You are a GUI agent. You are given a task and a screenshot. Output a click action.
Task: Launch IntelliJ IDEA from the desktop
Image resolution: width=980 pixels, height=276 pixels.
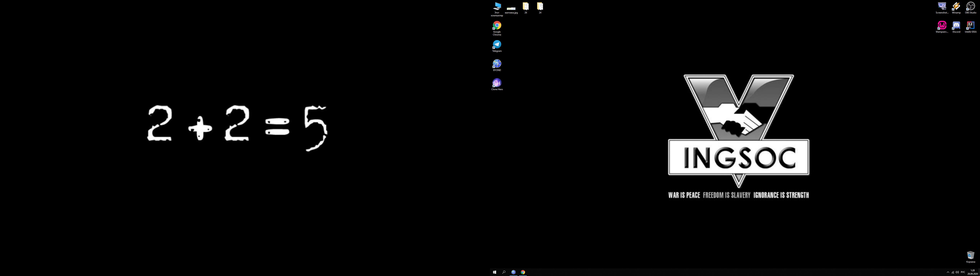coord(970,27)
